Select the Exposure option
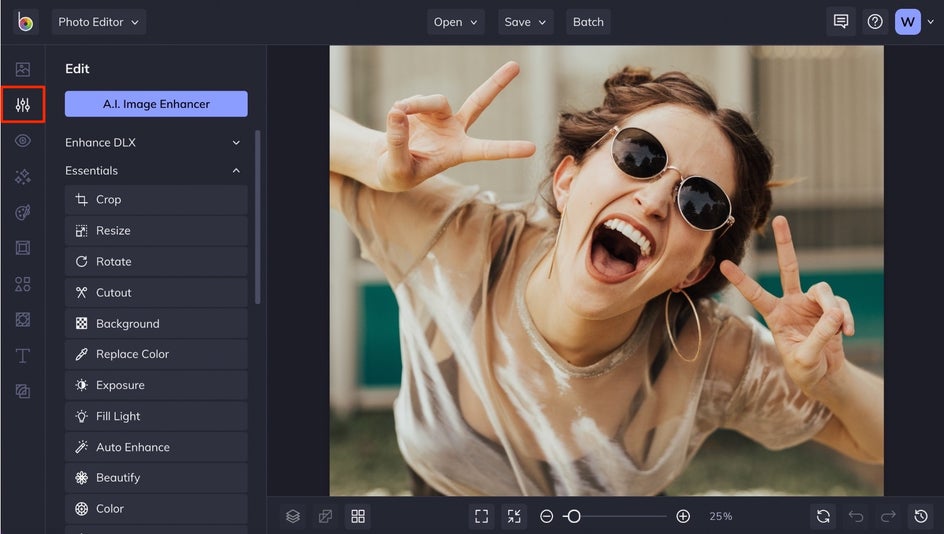Viewport: 944px width, 534px height. pos(156,385)
